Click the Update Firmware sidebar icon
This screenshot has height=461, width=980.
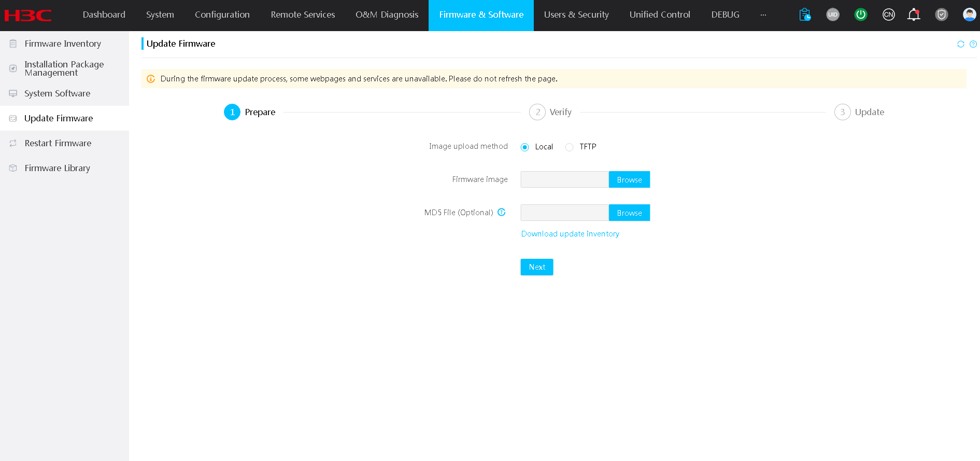(13, 118)
